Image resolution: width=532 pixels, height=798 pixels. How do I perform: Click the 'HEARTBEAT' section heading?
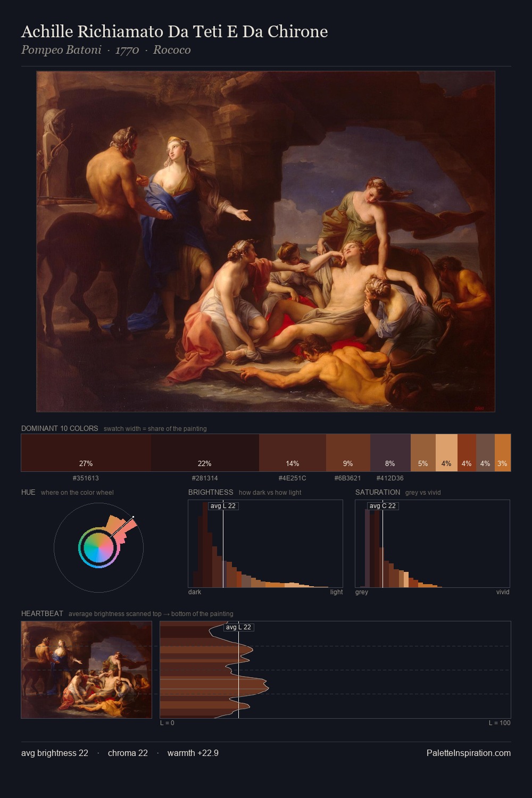[x=42, y=613]
